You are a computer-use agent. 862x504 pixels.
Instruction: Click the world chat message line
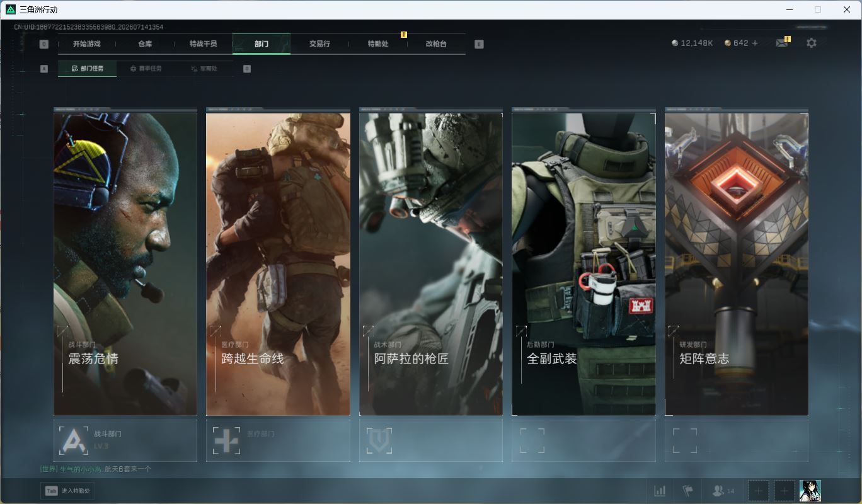[x=96, y=469]
